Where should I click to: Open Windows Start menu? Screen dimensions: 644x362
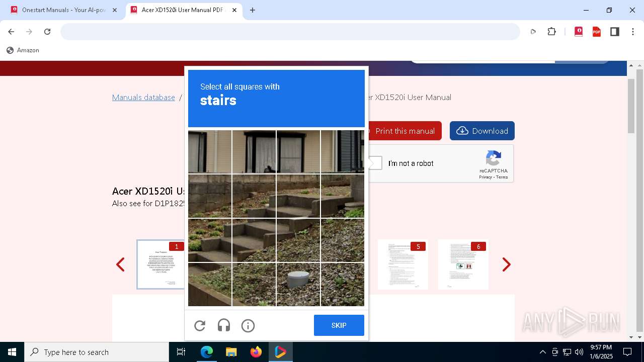point(12,352)
